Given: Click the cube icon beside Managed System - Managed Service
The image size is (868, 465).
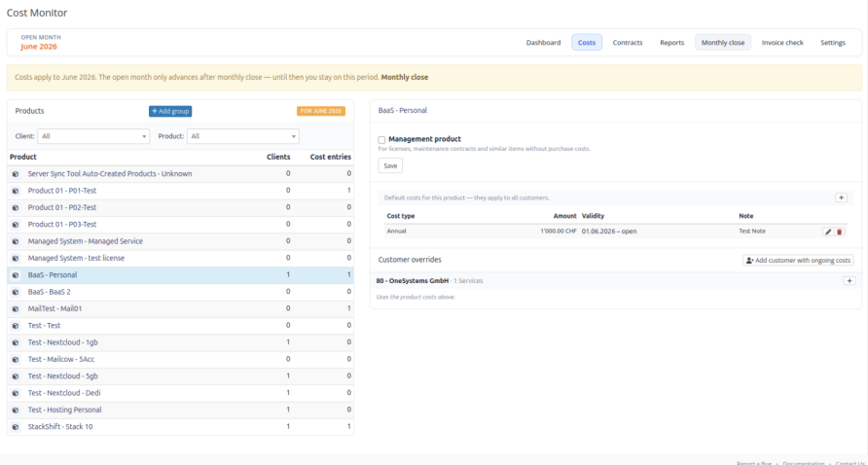Looking at the screenshot, I should pyautogui.click(x=16, y=241).
